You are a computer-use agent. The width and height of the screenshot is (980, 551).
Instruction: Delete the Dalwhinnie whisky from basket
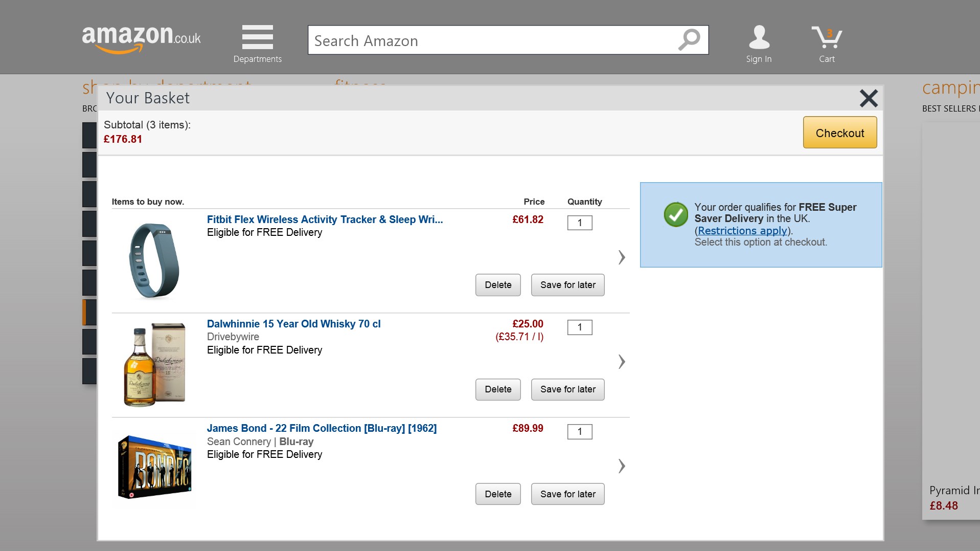click(x=497, y=389)
